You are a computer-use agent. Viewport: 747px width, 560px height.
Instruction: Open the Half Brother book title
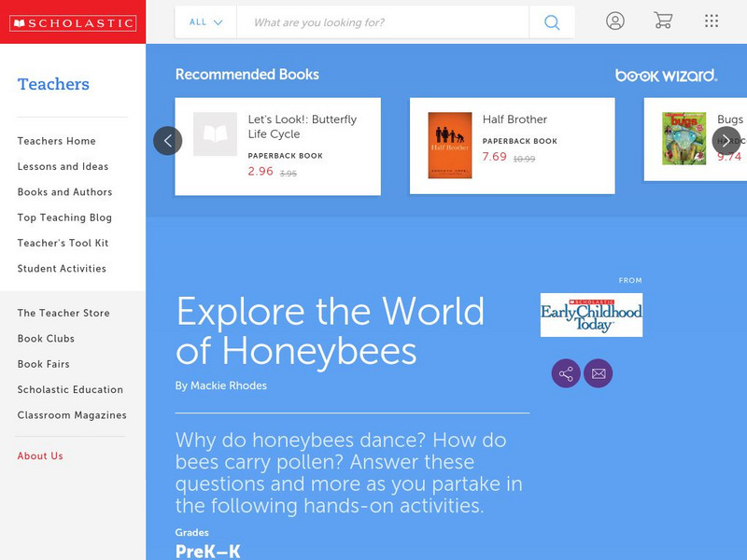(x=514, y=119)
